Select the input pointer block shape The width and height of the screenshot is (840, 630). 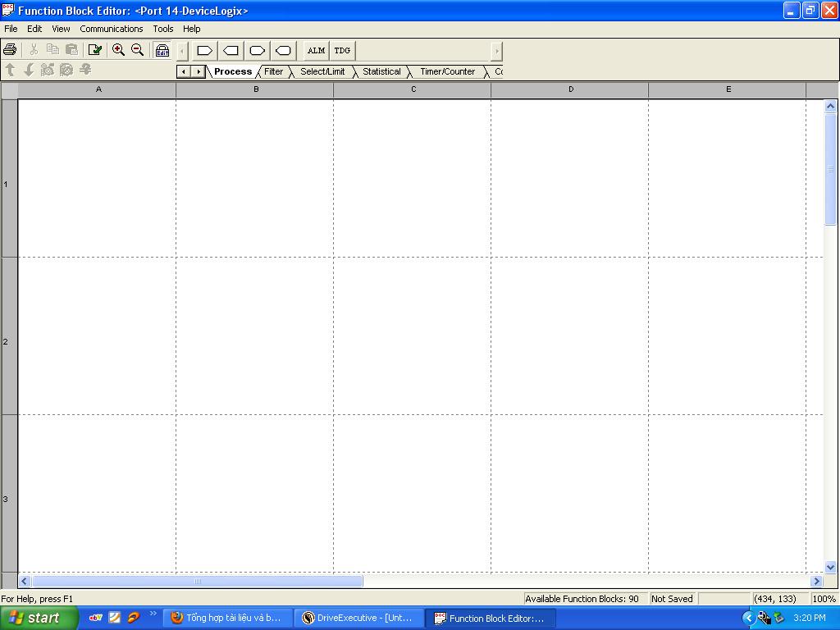204,50
